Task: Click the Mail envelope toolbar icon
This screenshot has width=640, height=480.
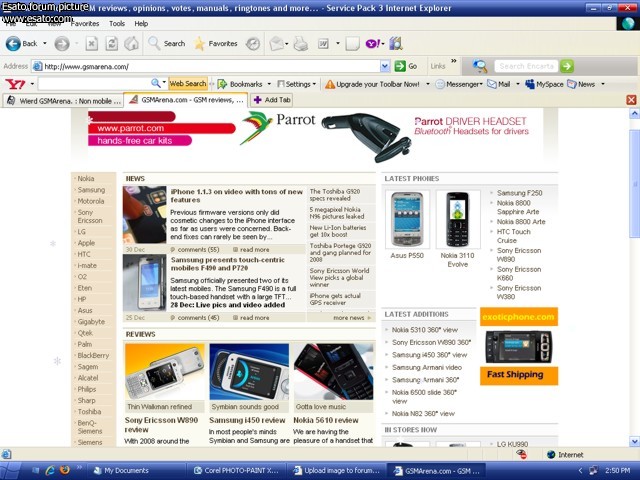Action: click(276, 44)
